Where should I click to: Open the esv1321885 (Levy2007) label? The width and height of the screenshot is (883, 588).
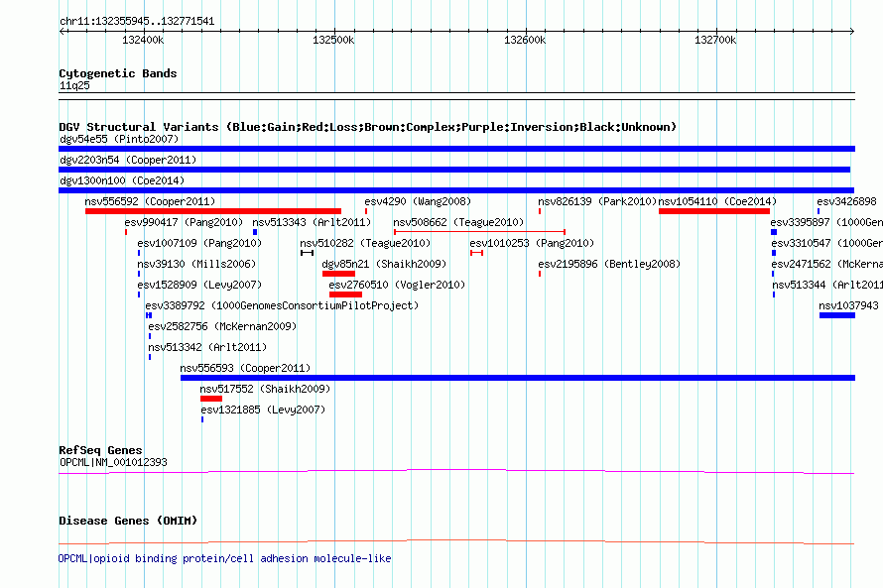click(x=263, y=410)
